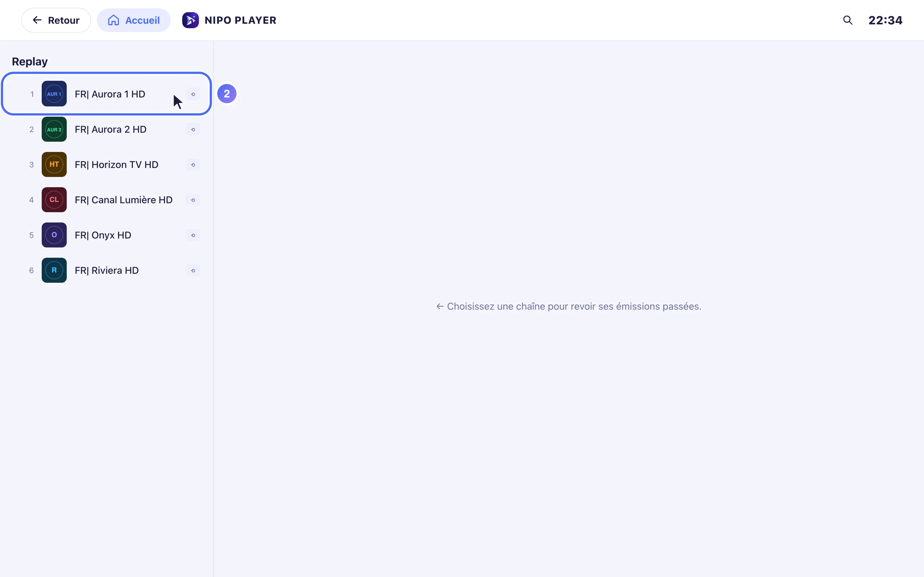The image size is (924, 577).
Task: Select the AUR 2 channel logo
Action: point(54,130)
